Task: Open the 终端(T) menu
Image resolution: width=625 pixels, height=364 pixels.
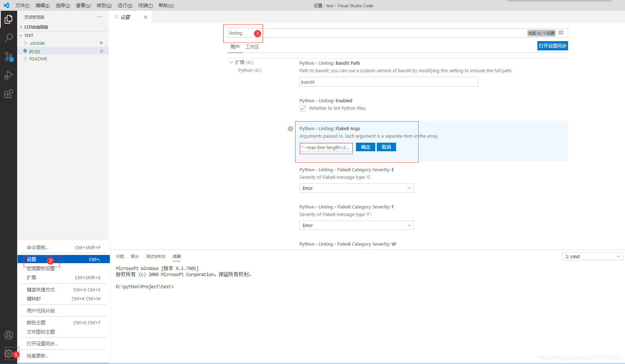Action: click(x=145, y=5)
